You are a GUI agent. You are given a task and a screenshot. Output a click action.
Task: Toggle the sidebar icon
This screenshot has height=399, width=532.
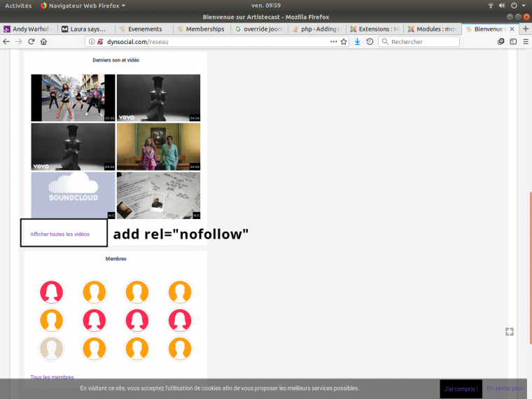pos(513,42)
